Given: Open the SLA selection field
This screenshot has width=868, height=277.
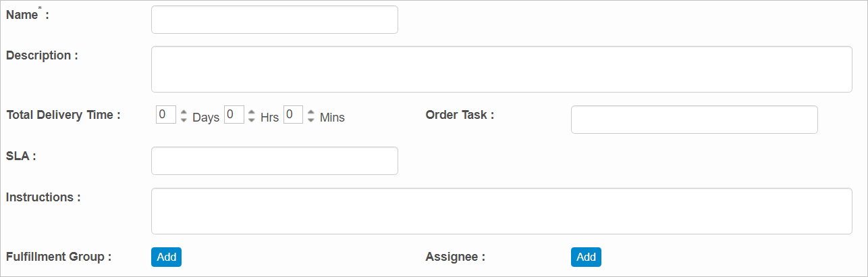Looking at the screenshot, I should [x=274, y=161].
